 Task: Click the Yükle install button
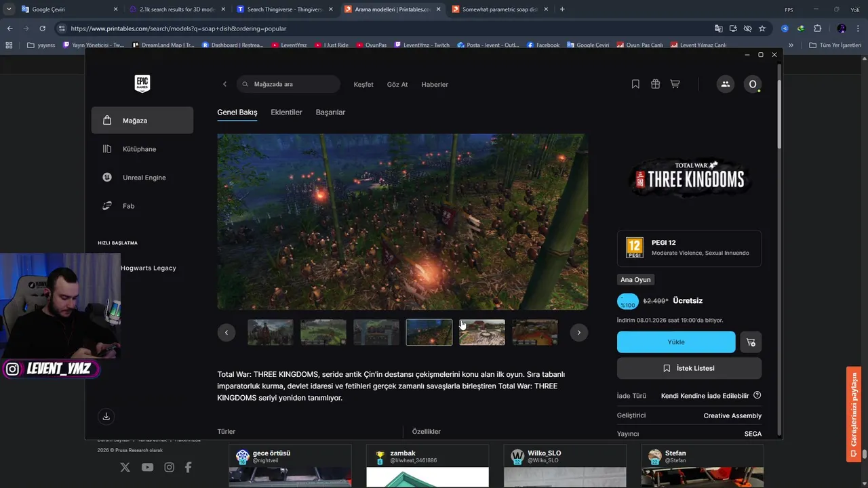pos(676,342)
